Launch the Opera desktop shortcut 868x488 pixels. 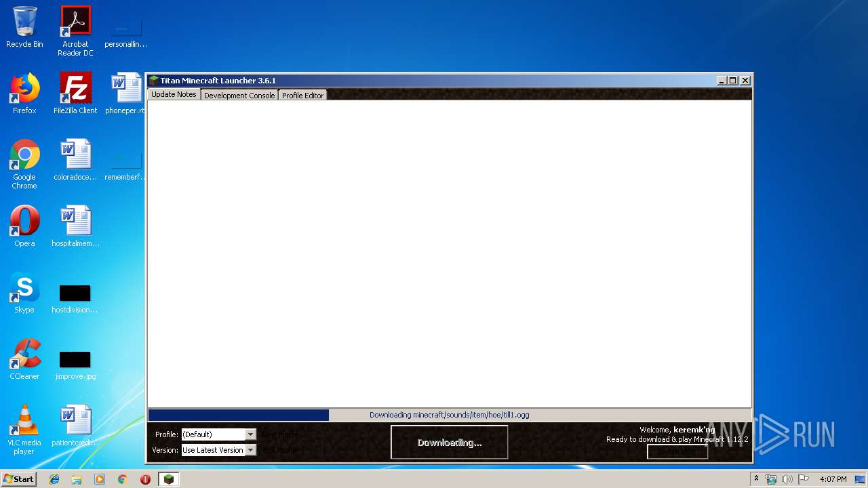(x=24, y=226)
